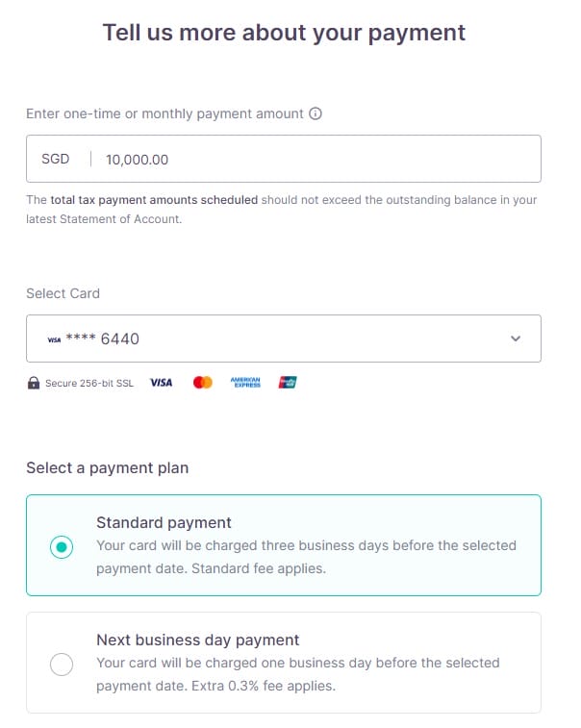Click the Standard payment title
Viewport: 581px width, 728px height.
point(164,523)
